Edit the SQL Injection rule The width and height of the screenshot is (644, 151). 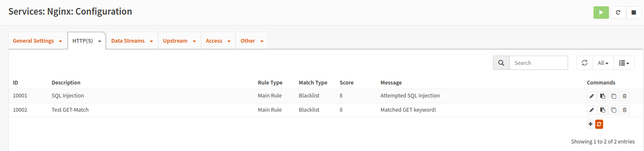click(x=591, y=96)
